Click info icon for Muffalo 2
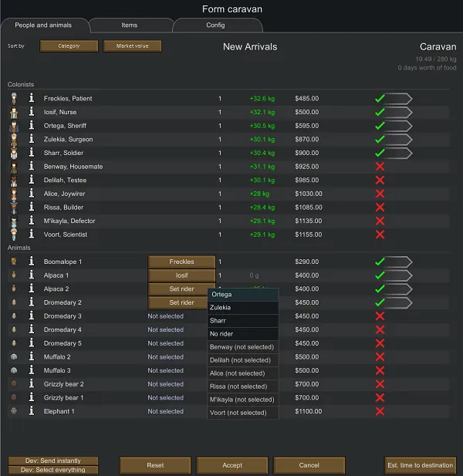The height and width of the screenshot is (476, 463). 32,357
